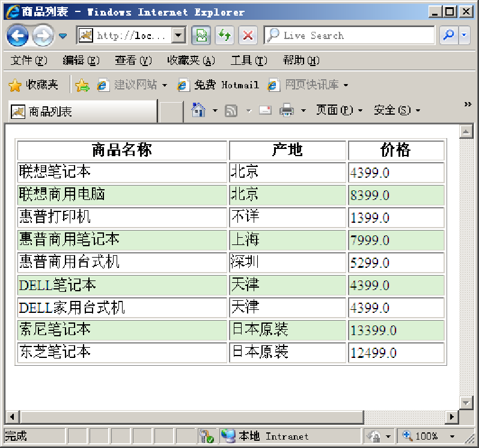
Task: Expand the Print dropdown arrow
Action: point(304,110)
